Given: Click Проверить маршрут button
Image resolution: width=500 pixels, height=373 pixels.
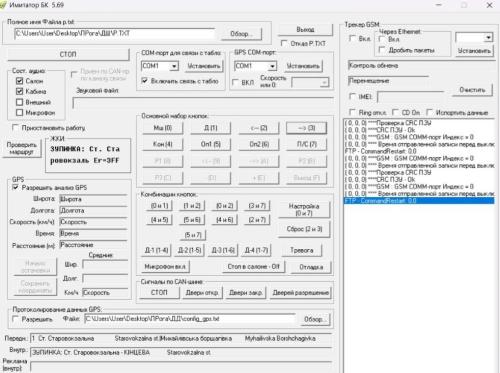Looking at the screenshot, I should pyautogui.click(x=22, y=148).
